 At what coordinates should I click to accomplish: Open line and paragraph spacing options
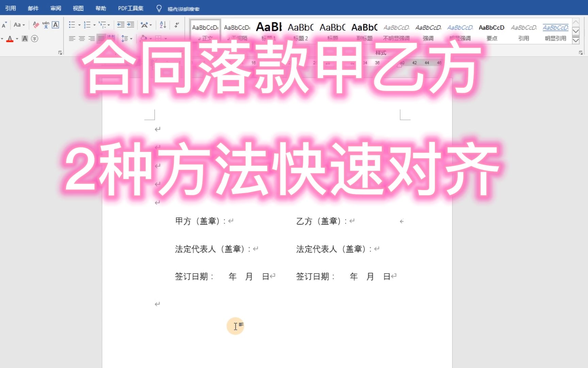pos(127,39)
